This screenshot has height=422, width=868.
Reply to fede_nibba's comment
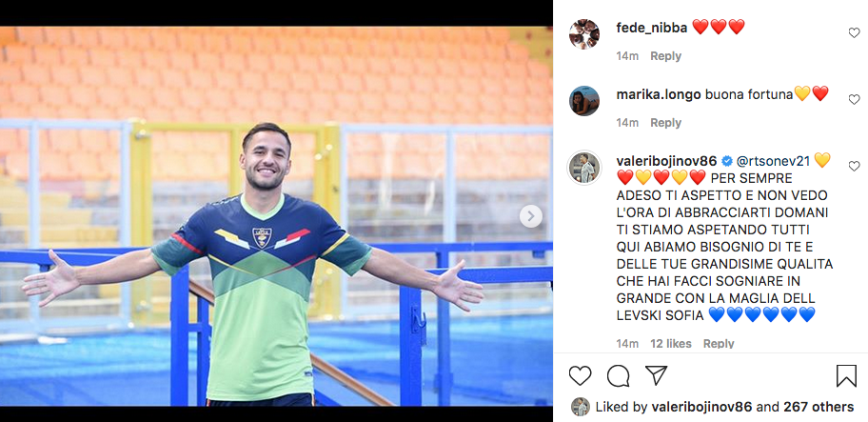[x=665, y=56]
